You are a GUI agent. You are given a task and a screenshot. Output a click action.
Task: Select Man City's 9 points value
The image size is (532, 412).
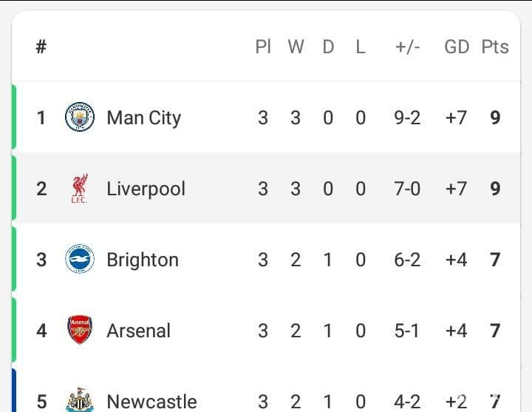click(x=495, y=118)
